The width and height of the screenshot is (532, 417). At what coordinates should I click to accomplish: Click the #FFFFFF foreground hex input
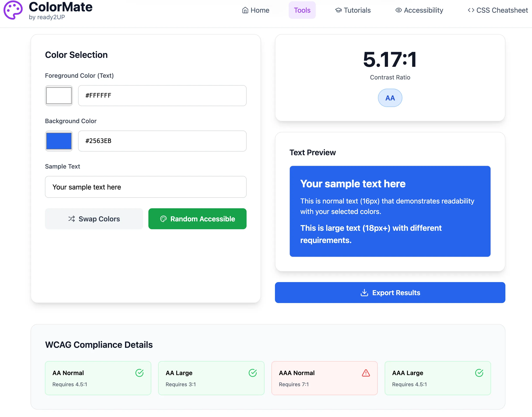pyautogui.click(x=162, y=95)
